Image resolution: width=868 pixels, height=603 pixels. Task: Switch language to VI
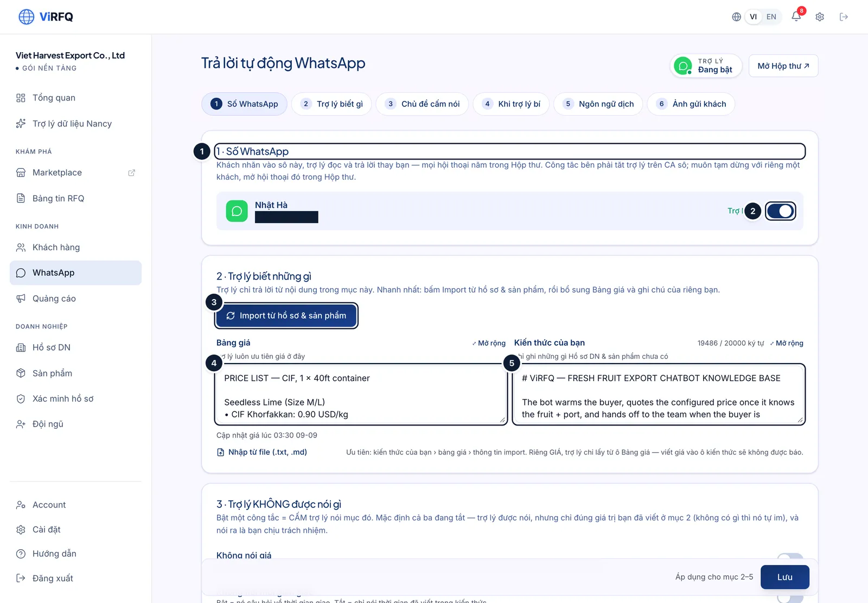pos(753,17)
